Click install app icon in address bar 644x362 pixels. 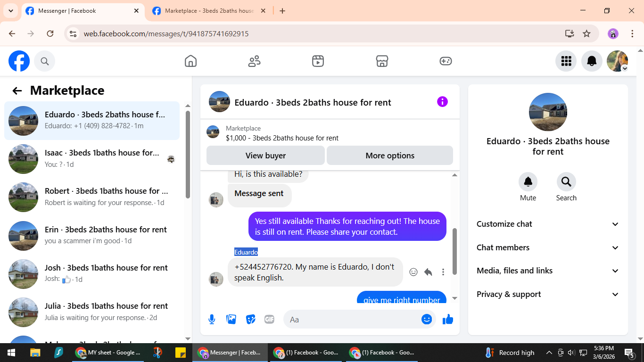[570, 33]
